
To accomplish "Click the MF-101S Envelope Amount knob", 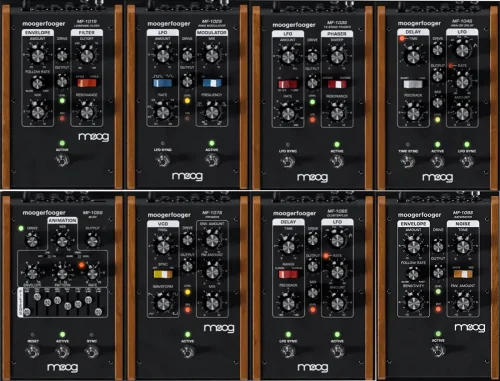I will point(38,55).
